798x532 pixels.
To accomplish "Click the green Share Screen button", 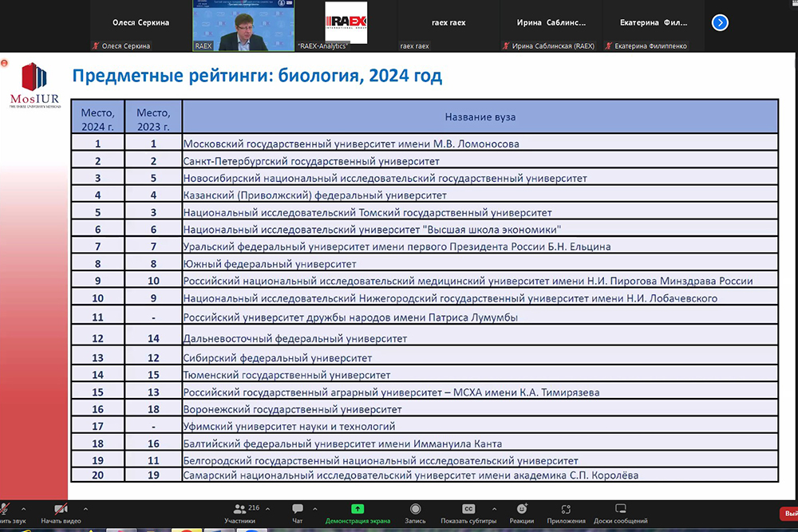I will coord(358,512).
